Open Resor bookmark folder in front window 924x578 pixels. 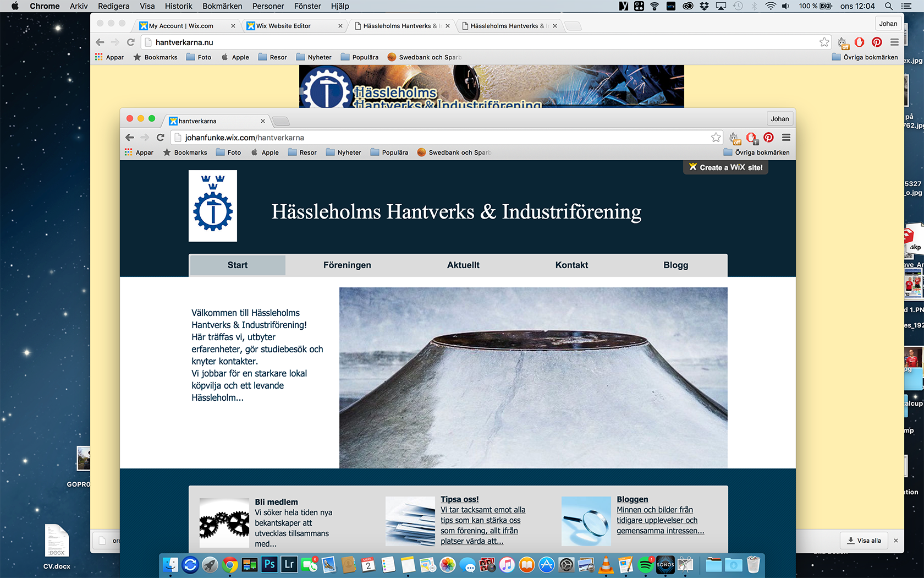[302, 152]
